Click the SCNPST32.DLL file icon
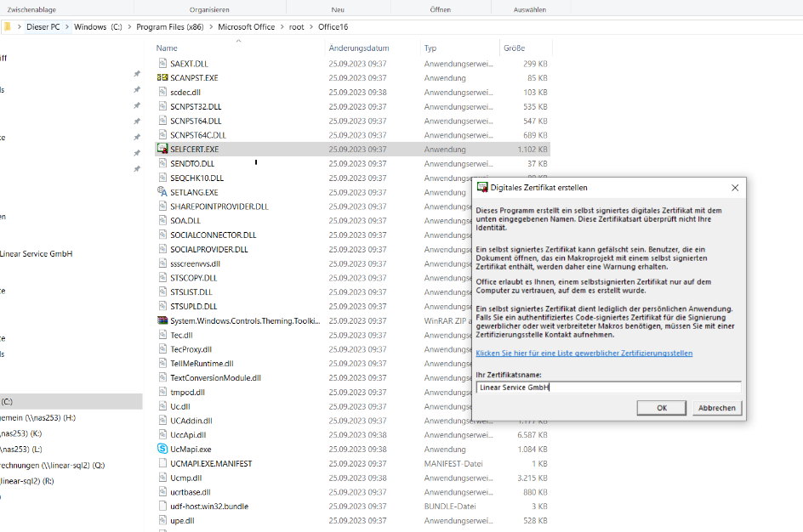803x532 pixels. point(162,106)
